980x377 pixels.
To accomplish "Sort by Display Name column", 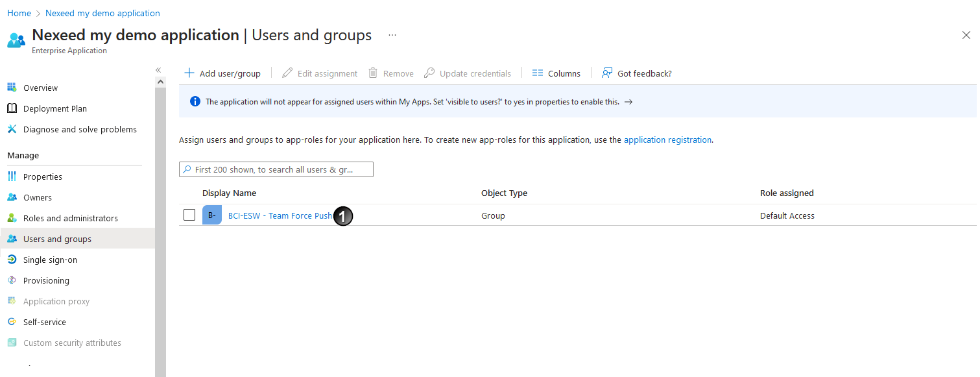I will point(229,193).
